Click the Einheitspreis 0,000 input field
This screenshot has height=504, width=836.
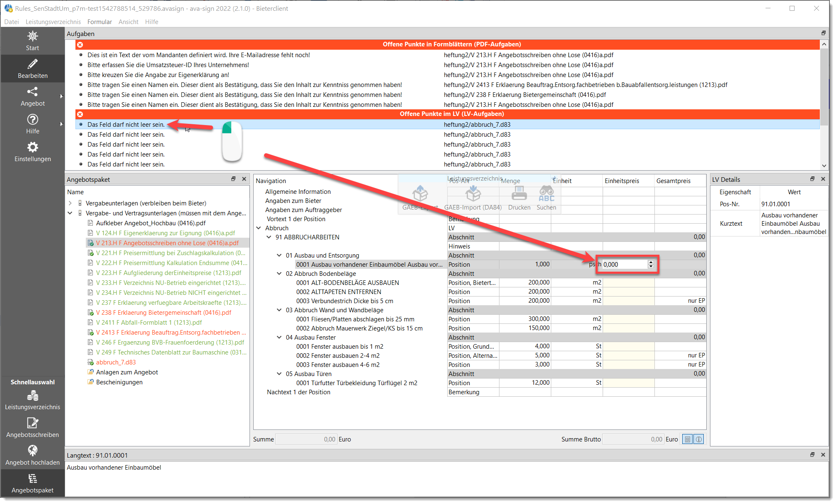coord(624,264)
